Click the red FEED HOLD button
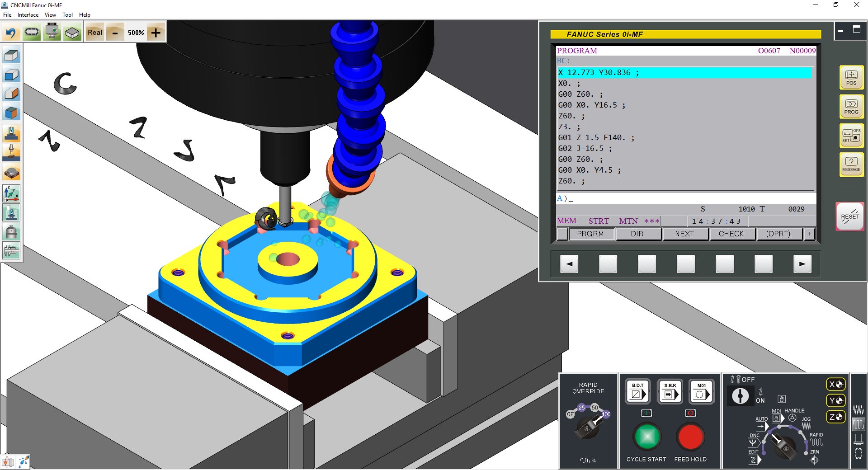The height and width of the screenshot is (470, 868). coord(690,437)
